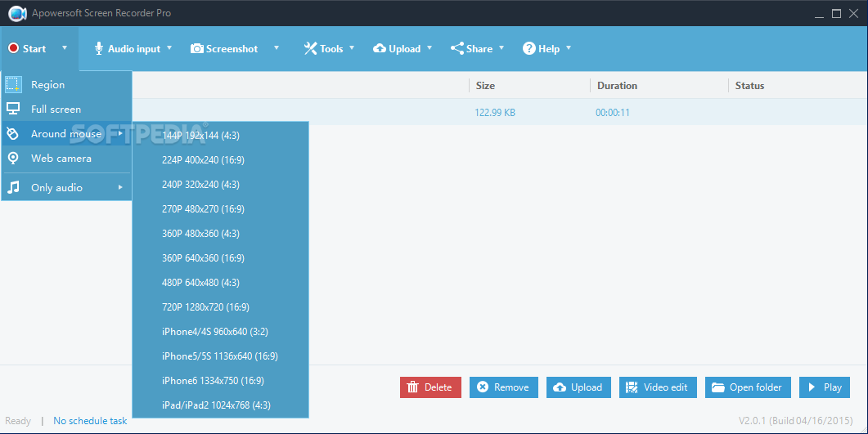Click the cloud Upload icon in toolbar
The height and width of the screenshot is (434, 868).
click(x=380, y=49)
